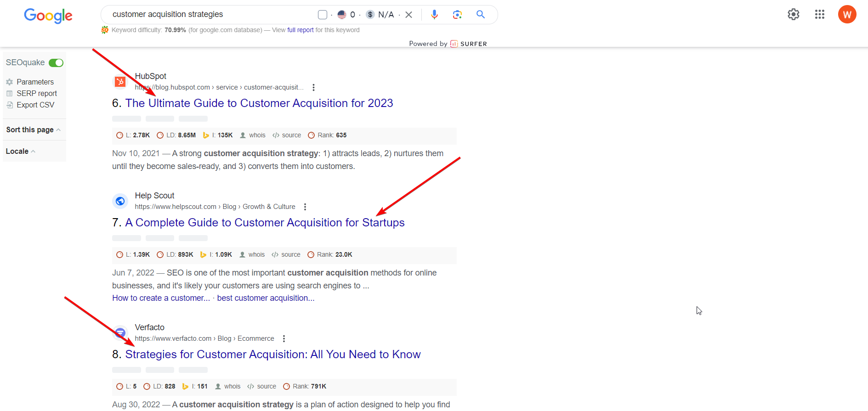Open the options menu beside Verfacto URL
Viewport: 868px width, 411px height.
tap(284, 338)
